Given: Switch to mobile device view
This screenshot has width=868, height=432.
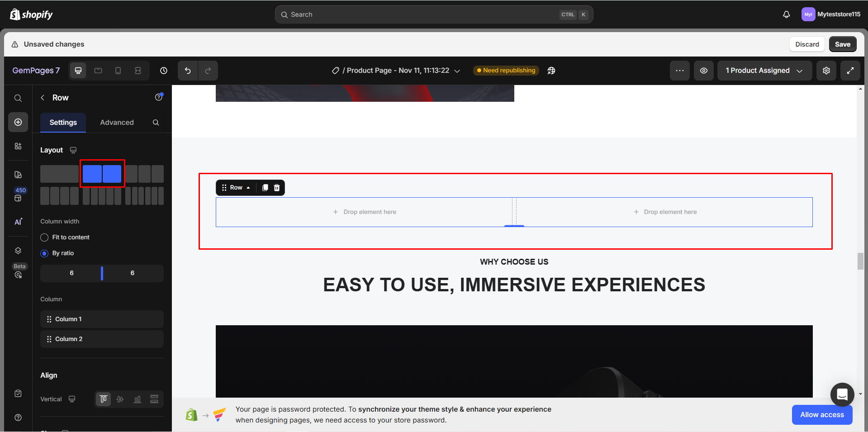Looking at the screenshot, I should 118,71.
